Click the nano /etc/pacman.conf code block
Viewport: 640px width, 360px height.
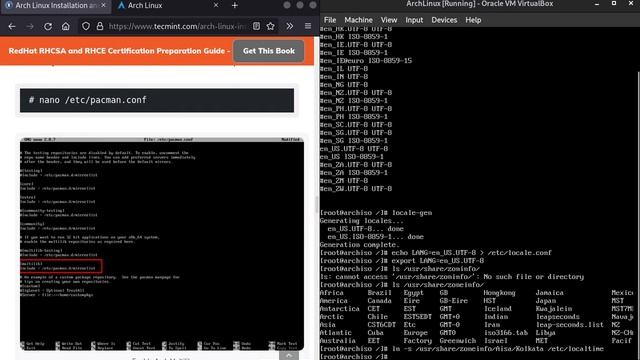[x=157, y=100]
